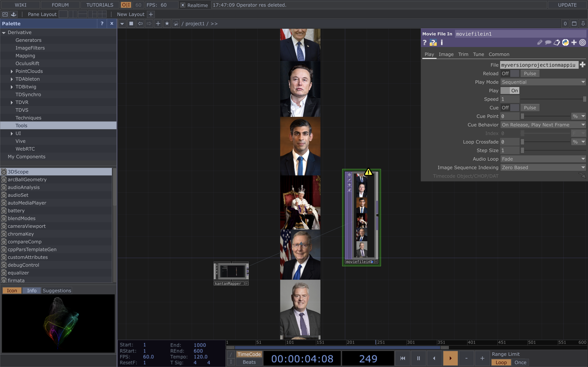Click the bookmark star icon in path bar
The image size is (588, 367).
[x=167, y=23]
